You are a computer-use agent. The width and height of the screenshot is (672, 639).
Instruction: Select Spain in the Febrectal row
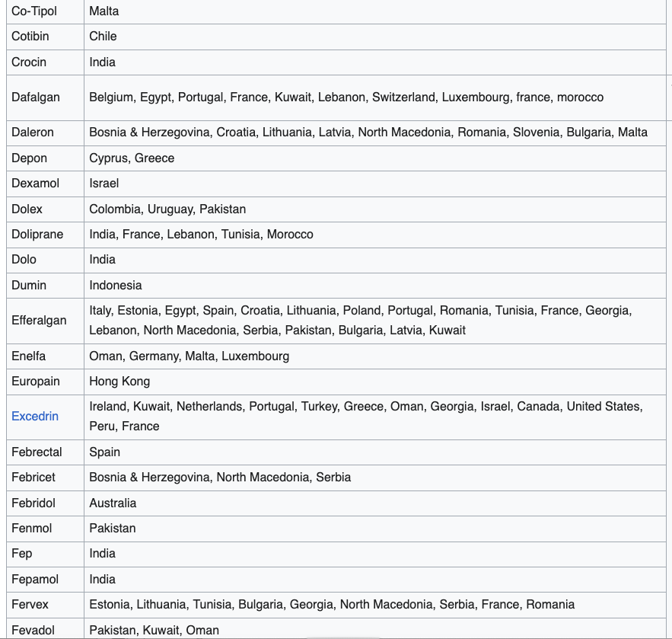[104, 452]
